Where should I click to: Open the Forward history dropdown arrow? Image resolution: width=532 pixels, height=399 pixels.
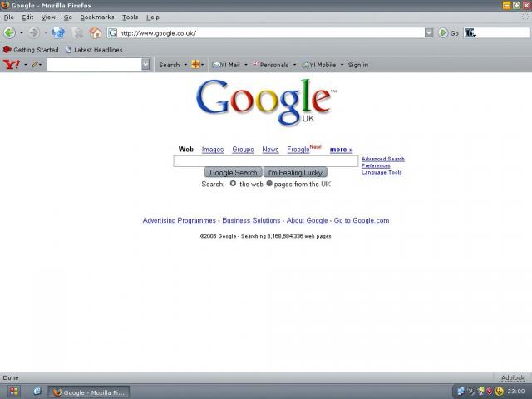pyautogui.click(x=46, y=33)
